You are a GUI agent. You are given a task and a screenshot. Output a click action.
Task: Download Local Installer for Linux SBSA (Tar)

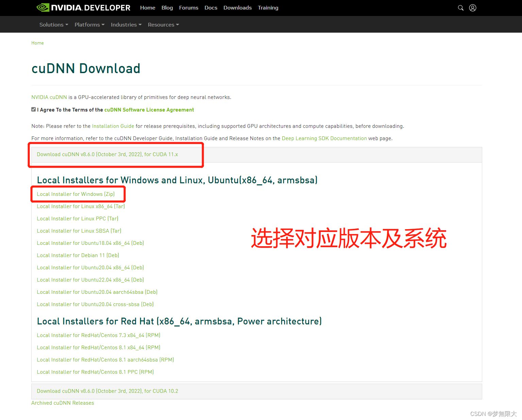pyautogui.click(x=79, y=231)
